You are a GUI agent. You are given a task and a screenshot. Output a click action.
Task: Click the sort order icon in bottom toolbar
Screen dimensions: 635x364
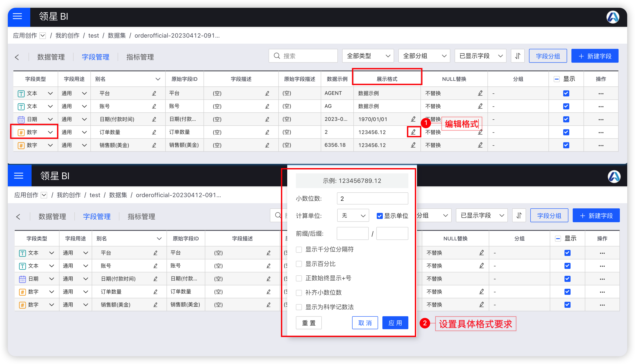[519, 215]
